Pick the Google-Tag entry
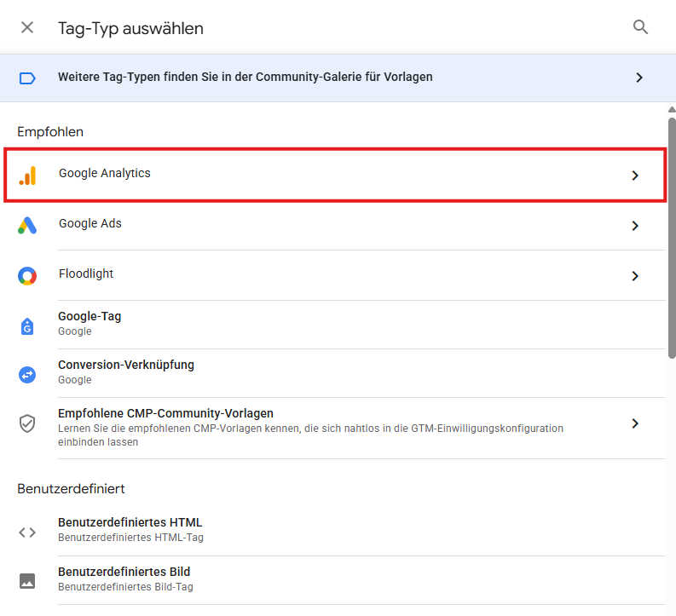Image resolution: width=676 pixels, height=616 pixels. (x=333, y=325)
